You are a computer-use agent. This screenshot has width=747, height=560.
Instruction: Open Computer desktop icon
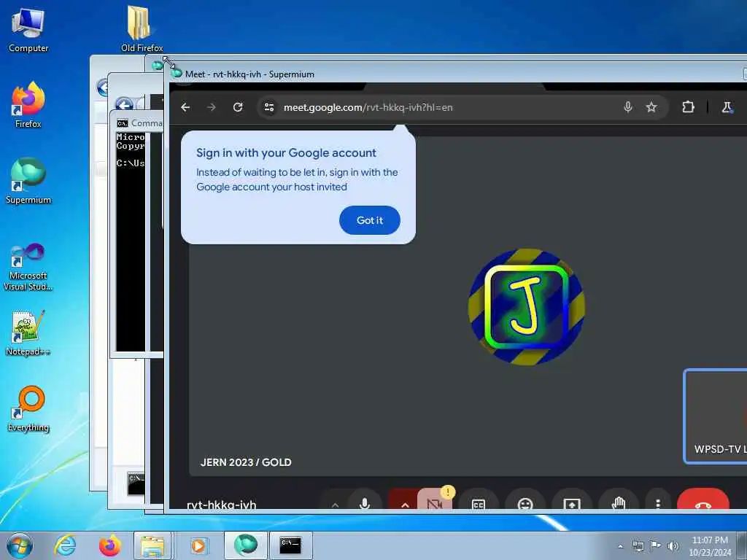click(x=28, y=29)
